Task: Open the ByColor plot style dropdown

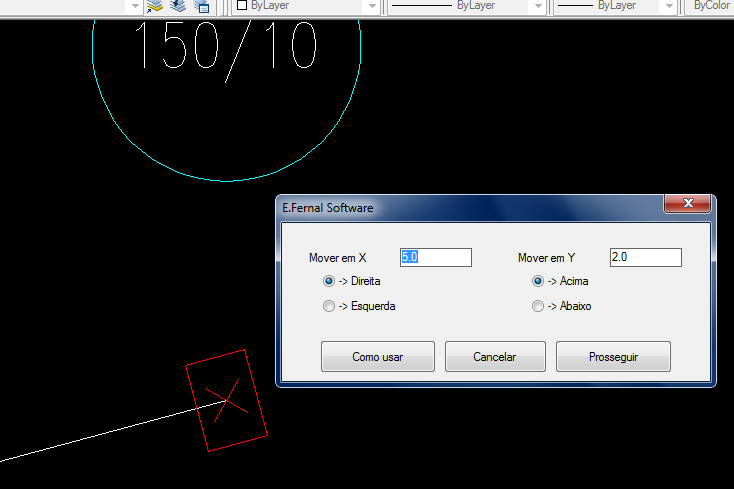Action: (x=710, y=6)
